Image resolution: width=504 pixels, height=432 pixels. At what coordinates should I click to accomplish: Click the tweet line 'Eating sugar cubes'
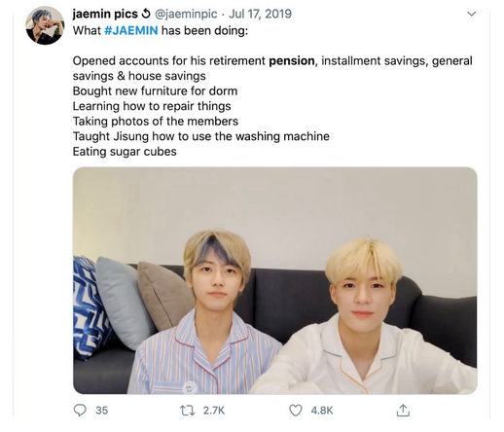(x=125, y=152)
